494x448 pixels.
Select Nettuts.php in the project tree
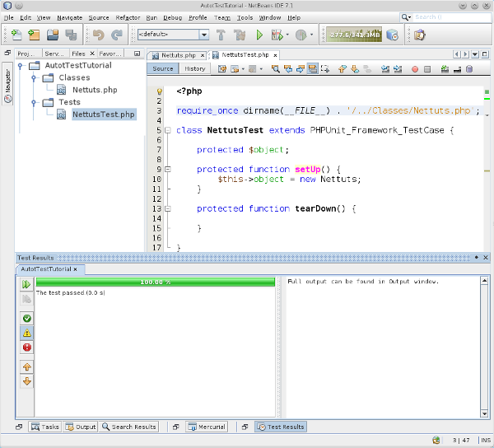click(x=95, y=90)
